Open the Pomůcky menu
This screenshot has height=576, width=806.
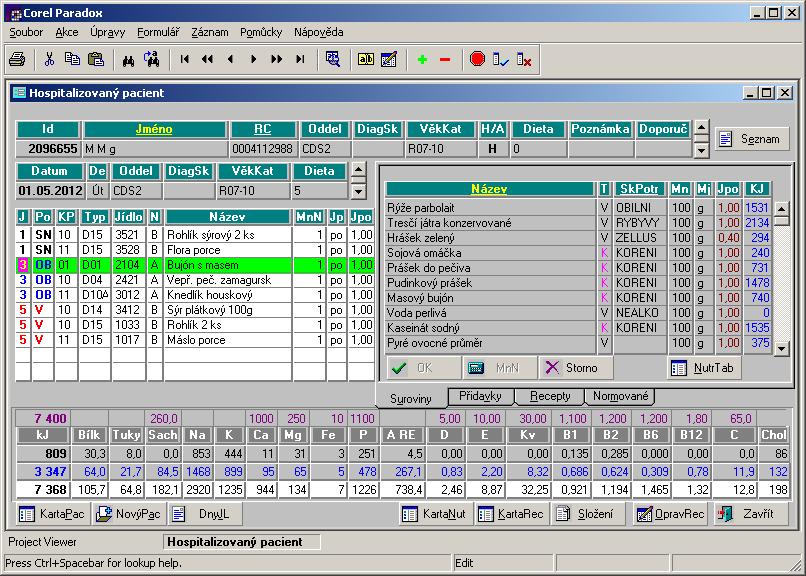[x=261, y=32]
